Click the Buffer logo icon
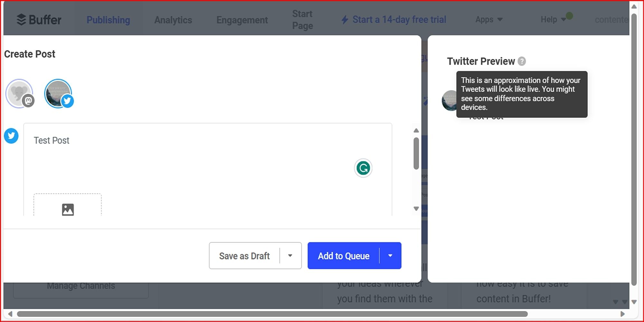The height and width of the screenshot is (322, 644). click(21, 20)
